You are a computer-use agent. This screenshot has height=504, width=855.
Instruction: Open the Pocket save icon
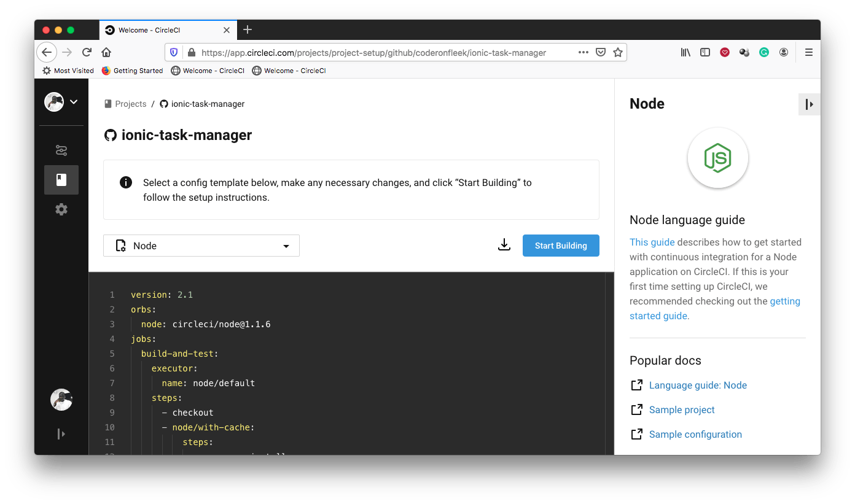click(x=724, y=52)
